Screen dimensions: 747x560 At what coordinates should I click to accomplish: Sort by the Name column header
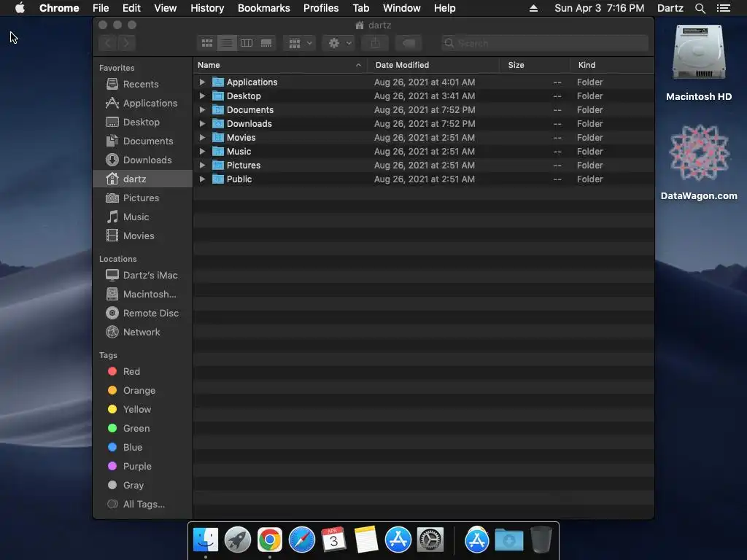click(x=280, y=65)
